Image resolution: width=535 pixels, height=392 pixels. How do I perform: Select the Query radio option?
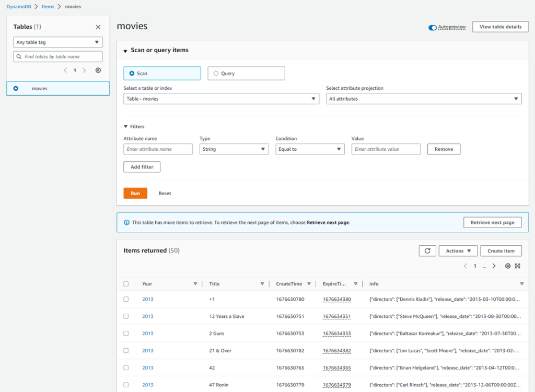click(216, 73)
